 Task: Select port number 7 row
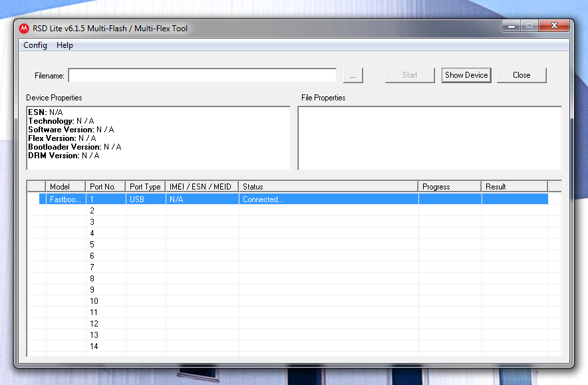293,267
